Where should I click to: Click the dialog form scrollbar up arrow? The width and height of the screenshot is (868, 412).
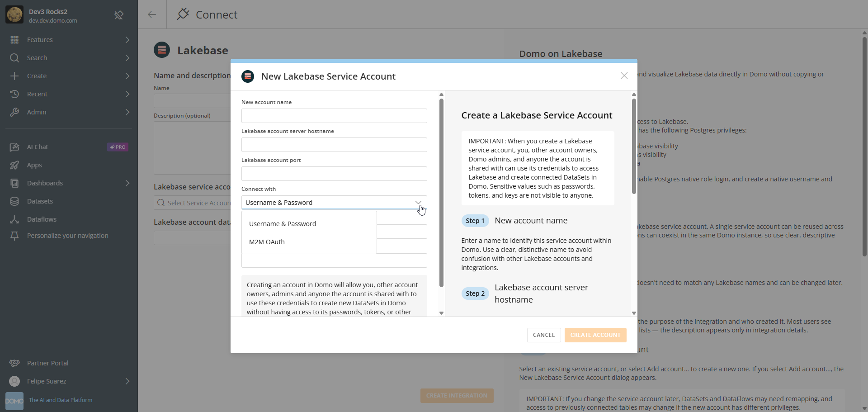tap(442, 95)
